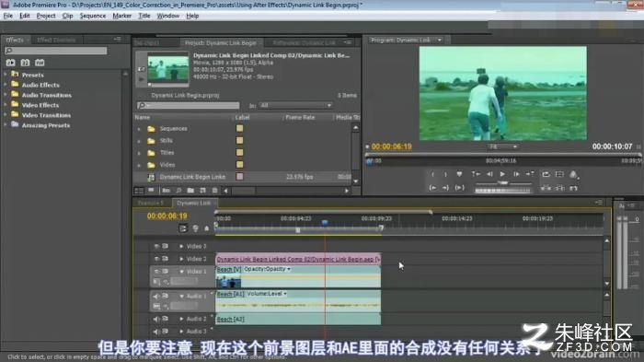The image size is (644, 362).
Task: Collapse the Audio 1 track
Action: [181, 297]
